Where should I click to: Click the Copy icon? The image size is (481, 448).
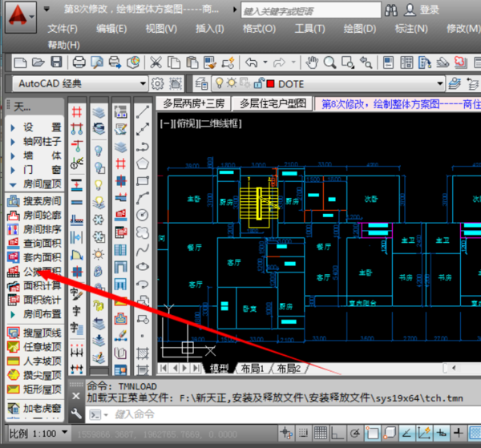(x=174, y=63)
